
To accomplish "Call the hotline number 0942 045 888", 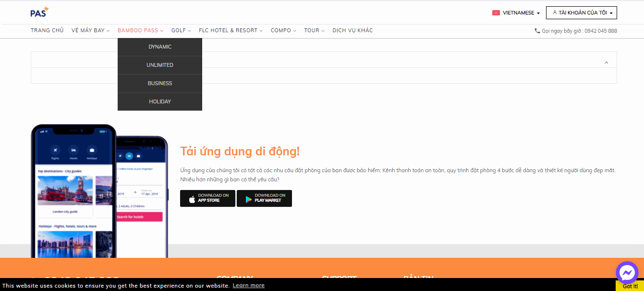I will [601, 31].
